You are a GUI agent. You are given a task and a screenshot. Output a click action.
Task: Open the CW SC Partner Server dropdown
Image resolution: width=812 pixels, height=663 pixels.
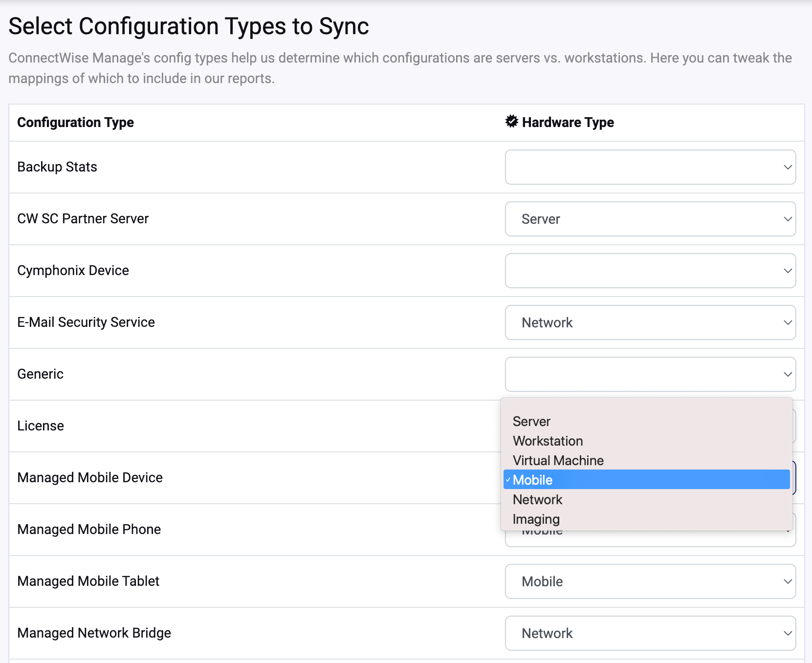(x=650, y=219)
